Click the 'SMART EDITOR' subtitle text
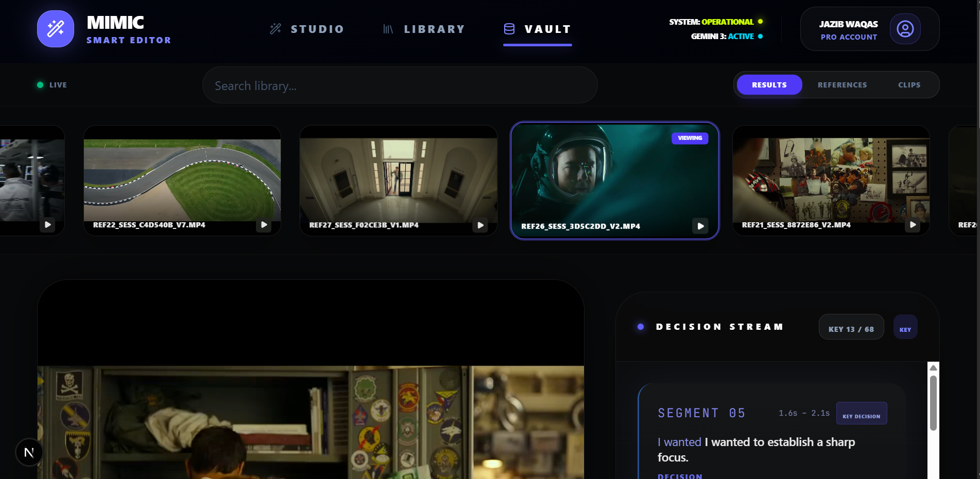980x479 pixels. [129, 40]
